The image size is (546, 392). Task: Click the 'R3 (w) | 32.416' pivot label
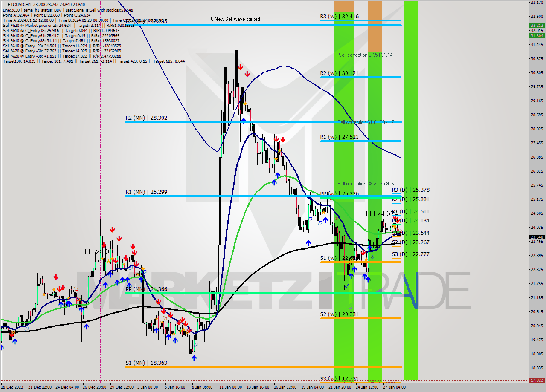[340, 17]
